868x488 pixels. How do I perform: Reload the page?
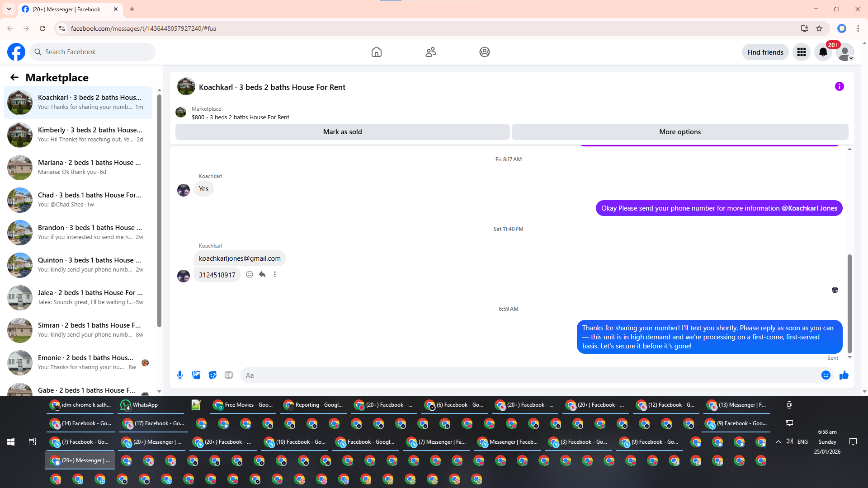pos(42,28)
